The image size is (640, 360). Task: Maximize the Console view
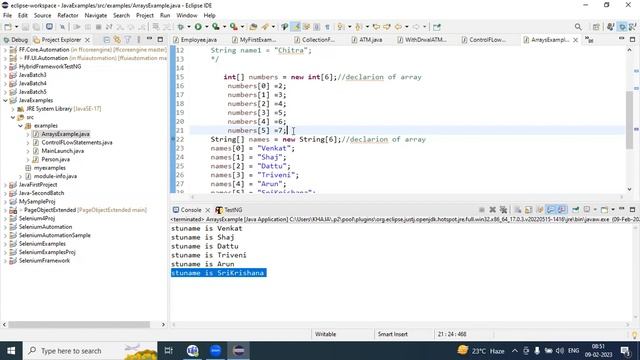pyautogui.click(x=632, y=210)
